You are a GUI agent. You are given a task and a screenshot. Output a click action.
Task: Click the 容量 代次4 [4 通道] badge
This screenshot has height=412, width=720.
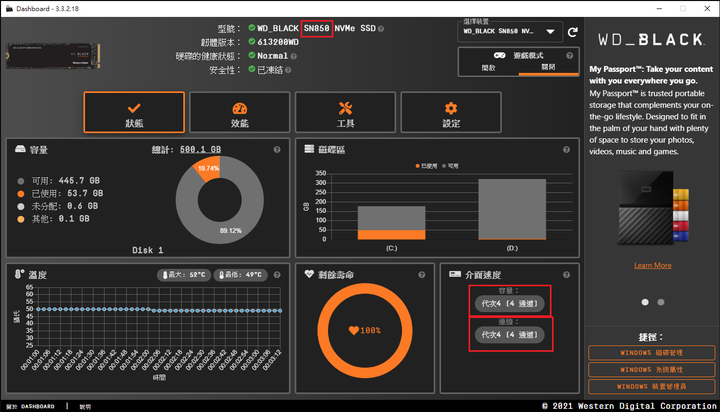509,304
